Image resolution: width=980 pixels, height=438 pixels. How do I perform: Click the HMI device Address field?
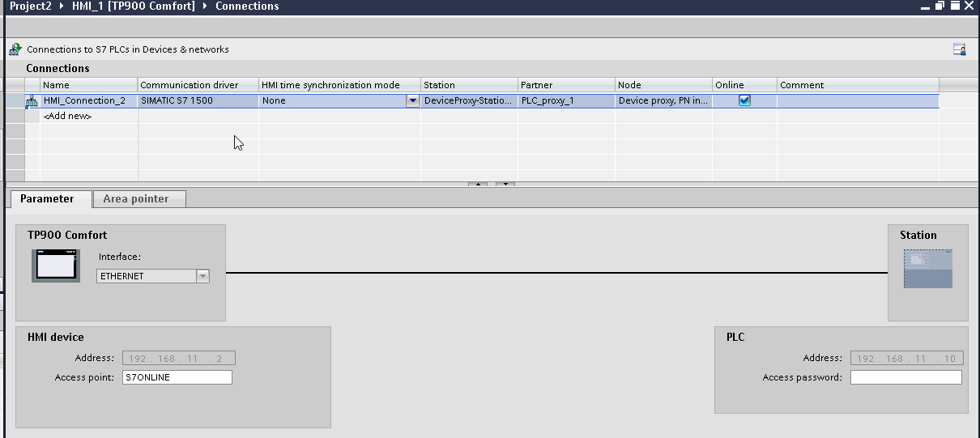pyautogui.click(x=178, y=358)
